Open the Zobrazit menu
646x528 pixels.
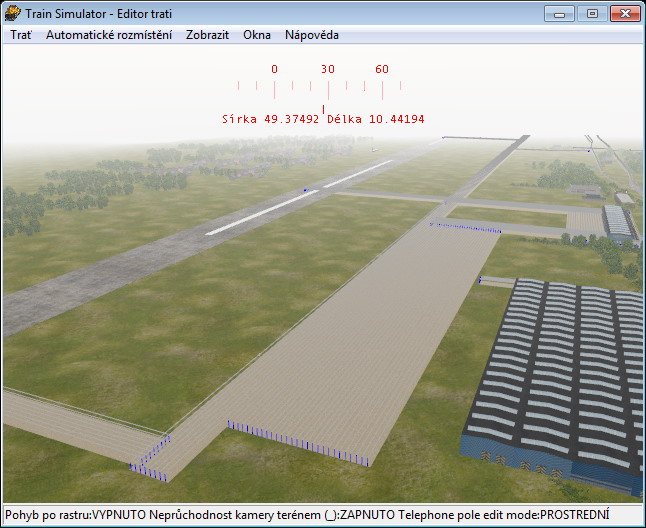pos(207,35)
